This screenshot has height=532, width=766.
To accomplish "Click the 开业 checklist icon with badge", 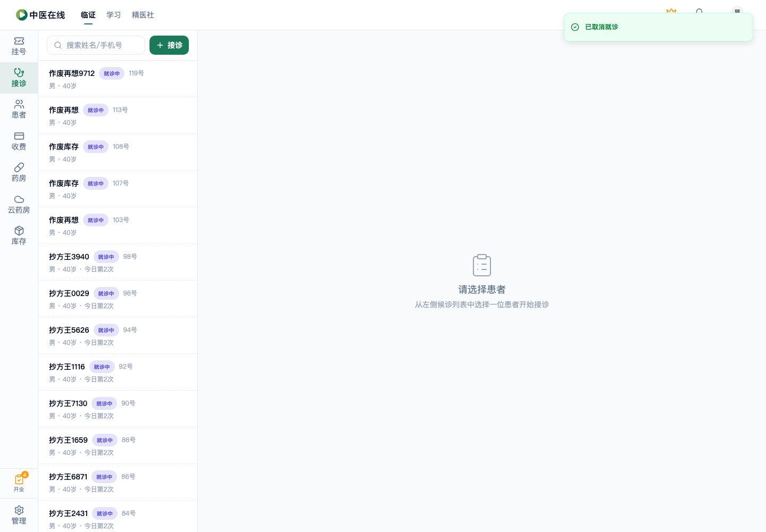I will 19,483.
